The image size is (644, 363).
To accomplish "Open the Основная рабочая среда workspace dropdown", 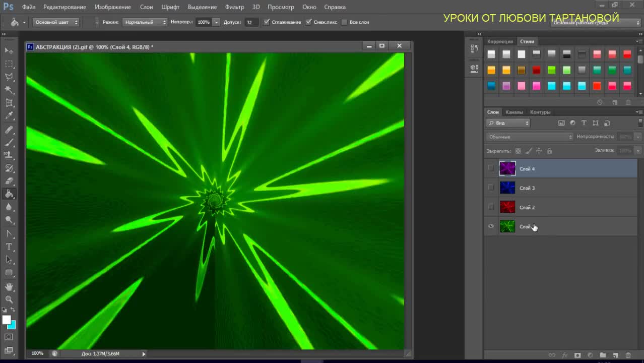I will [x=596, y=23].
